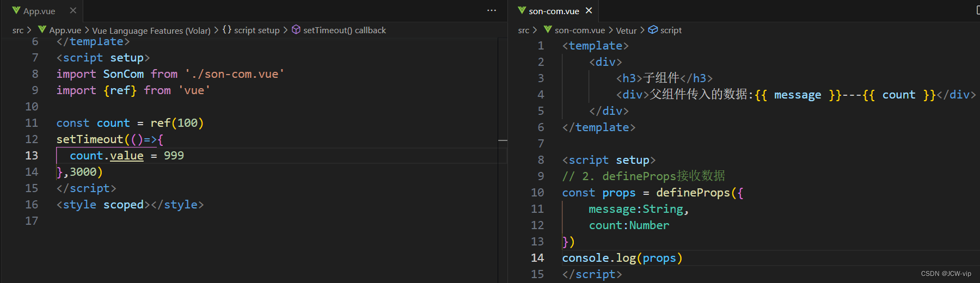Click 'SonCom' in the import statement
Viewport: 980px width, 283px height.
pyautogui.click(x=124, y=74)
